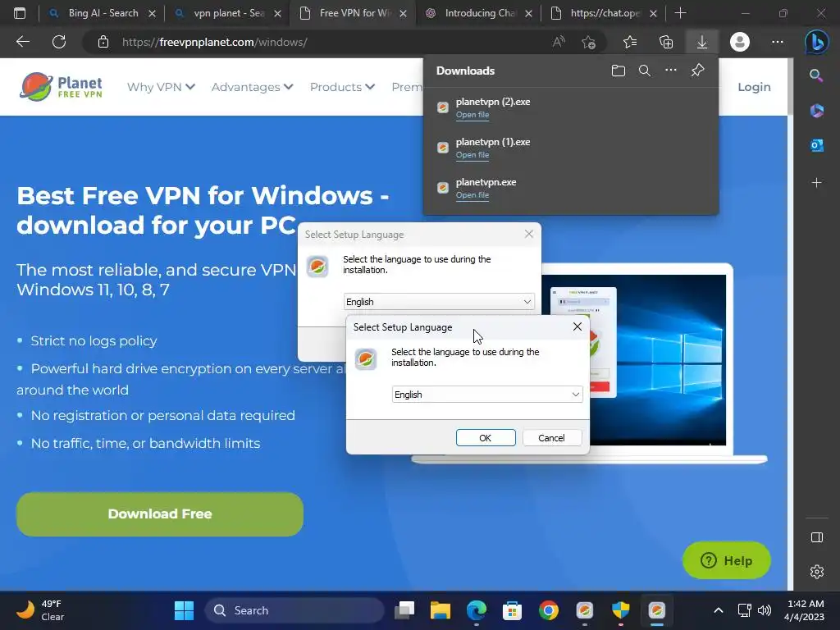Open a new browser tab
Image resolution: width=840 pixels, height=630 pixels.
point(680,13)
